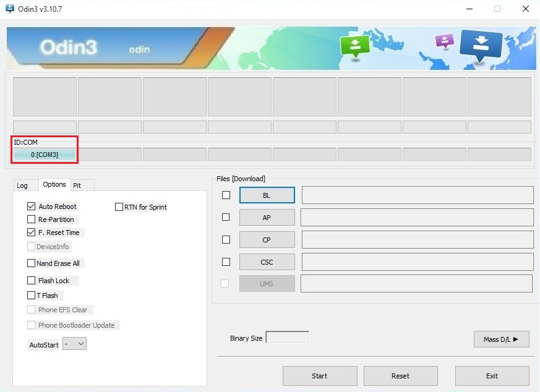Open the Mass D/L menu button
The image size is (540, 392).
(502, 339)
